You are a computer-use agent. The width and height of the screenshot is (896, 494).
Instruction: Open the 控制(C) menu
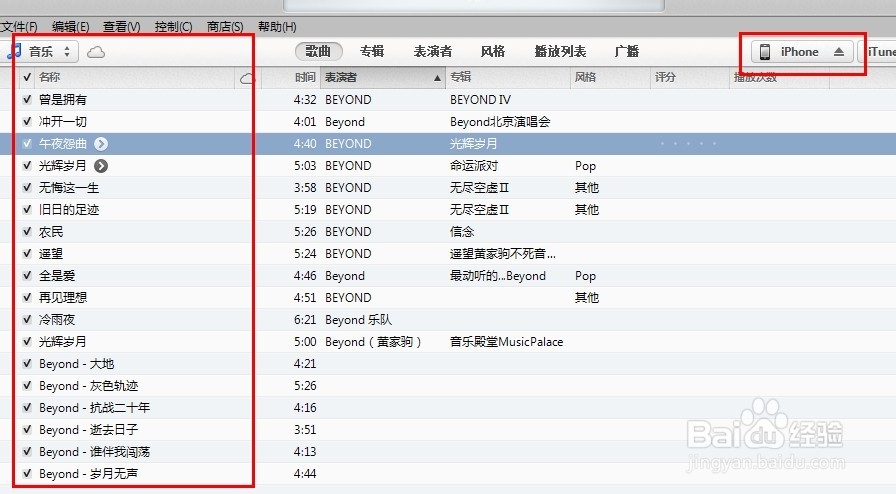coord(173,27)
